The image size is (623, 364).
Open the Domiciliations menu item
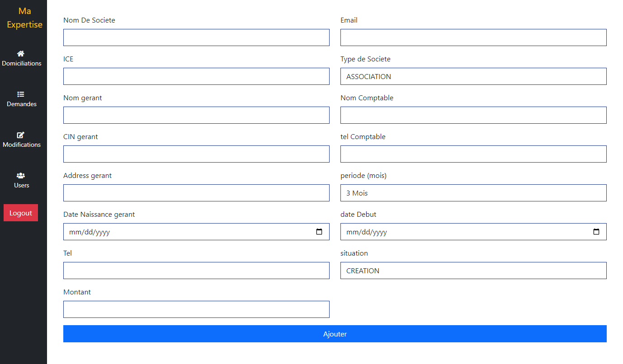point(22,59)
